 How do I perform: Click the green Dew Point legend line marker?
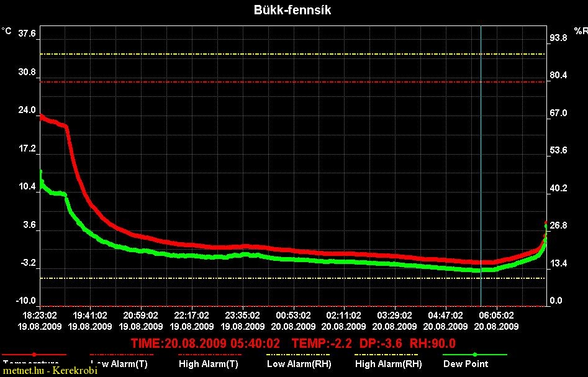click(x=475, y=355)
